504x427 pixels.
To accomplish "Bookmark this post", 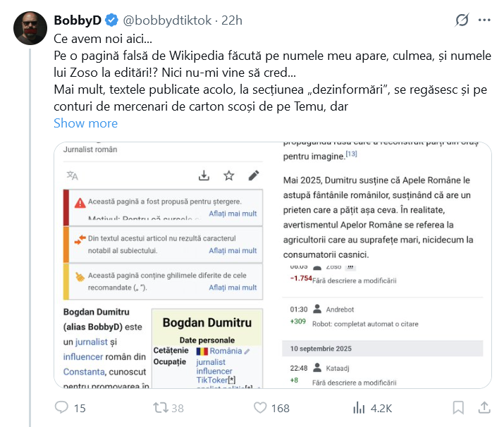I will tap(458, 407).
